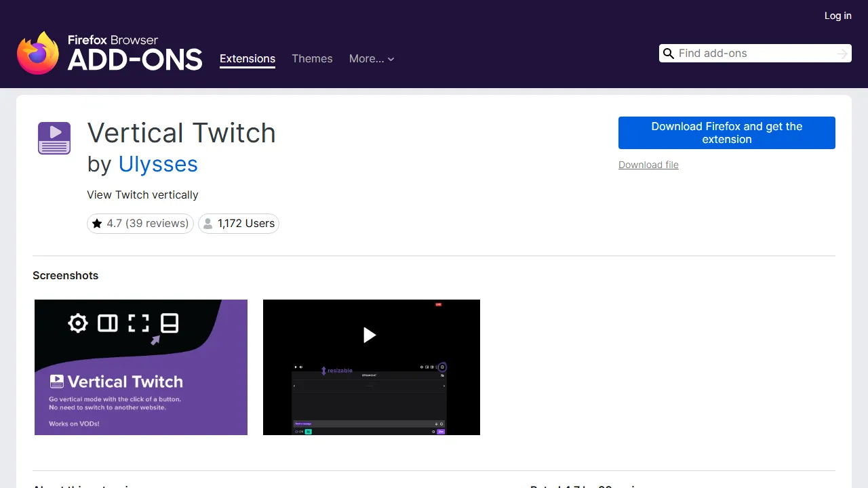868x488 pixels.
Task: Open the Download file link
Action: [x=648, y=165]
